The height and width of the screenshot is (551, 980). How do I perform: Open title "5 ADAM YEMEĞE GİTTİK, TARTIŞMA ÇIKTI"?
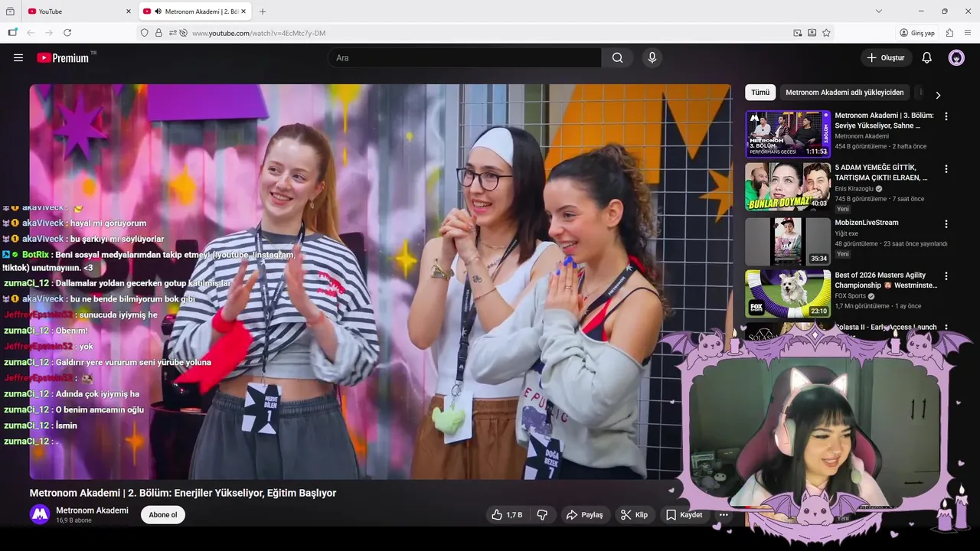(881, 172)
